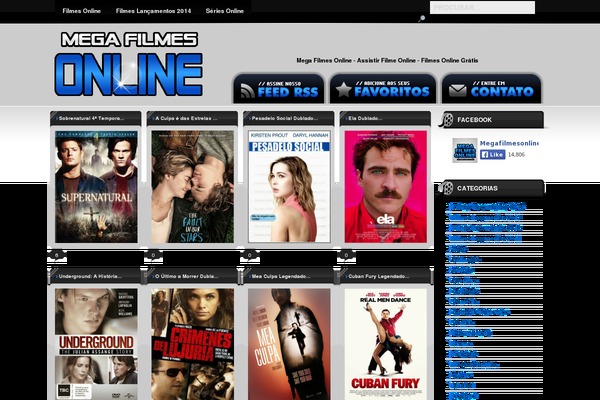Open 'Mea Culpa Legendado...' title link
The image size is (600, 400).
(x=281, y=276)
